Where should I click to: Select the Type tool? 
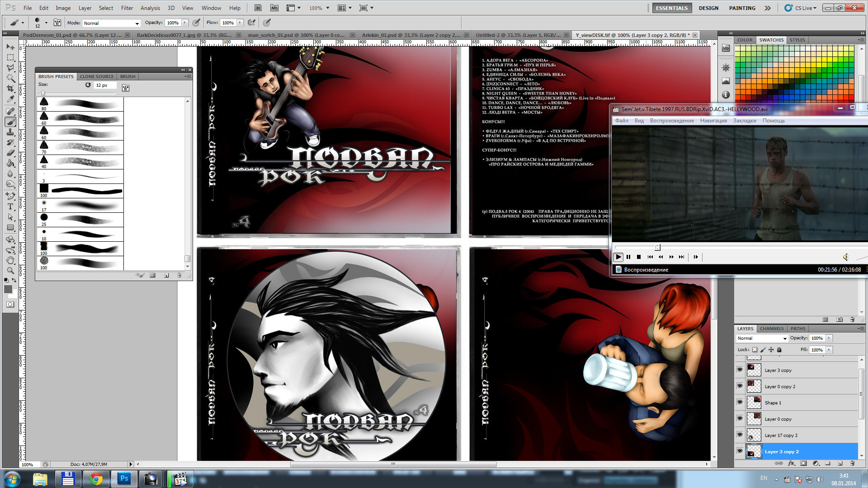[10, 206]
